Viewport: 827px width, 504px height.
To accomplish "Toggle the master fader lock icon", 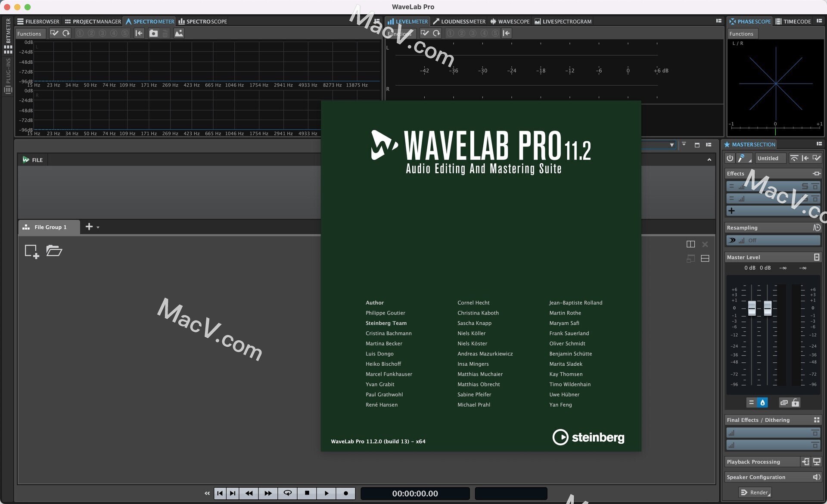I will 795,402.
